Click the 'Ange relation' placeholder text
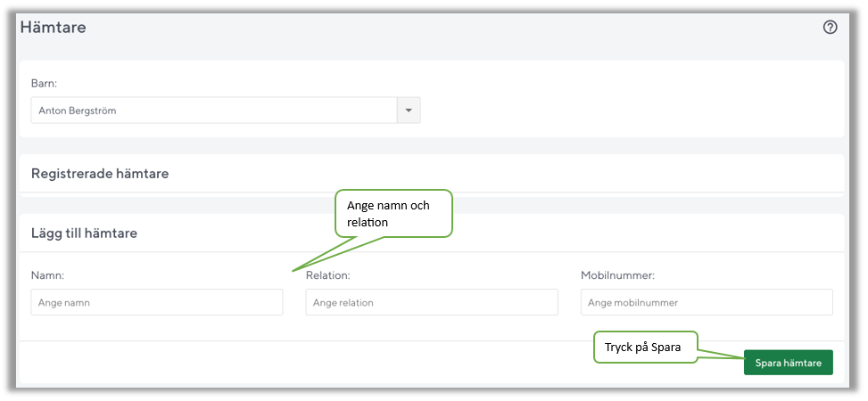 pyautogui.click(x=343, y=303)
